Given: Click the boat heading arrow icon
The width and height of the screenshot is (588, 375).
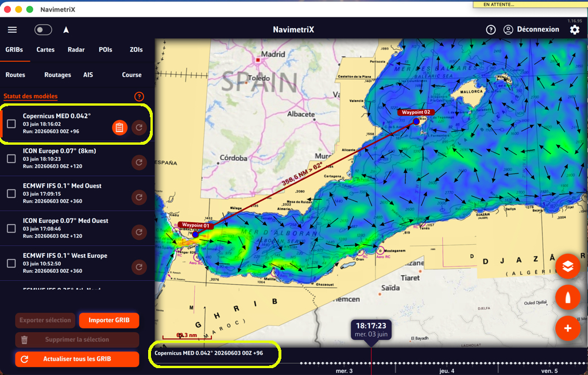Looking at the screenshot, I should [66, 30].
